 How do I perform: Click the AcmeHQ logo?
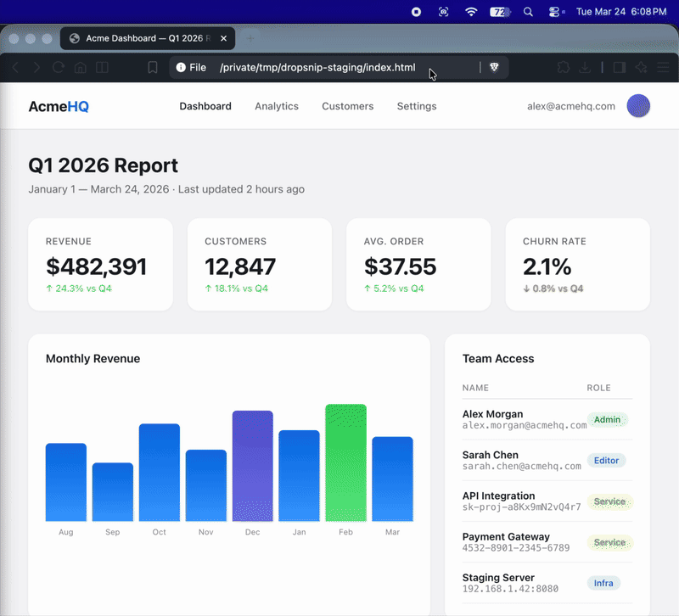click(59, 106)
